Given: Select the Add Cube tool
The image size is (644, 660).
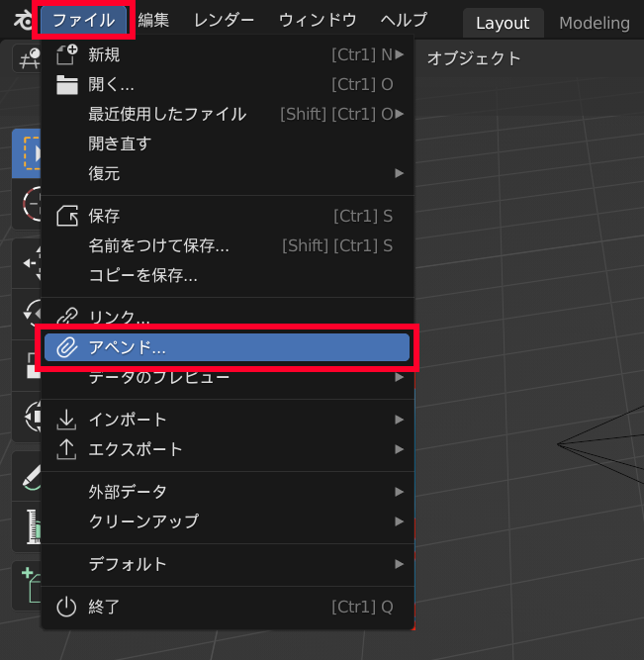Looking at the screenshot, I should [x=27, y=586].
